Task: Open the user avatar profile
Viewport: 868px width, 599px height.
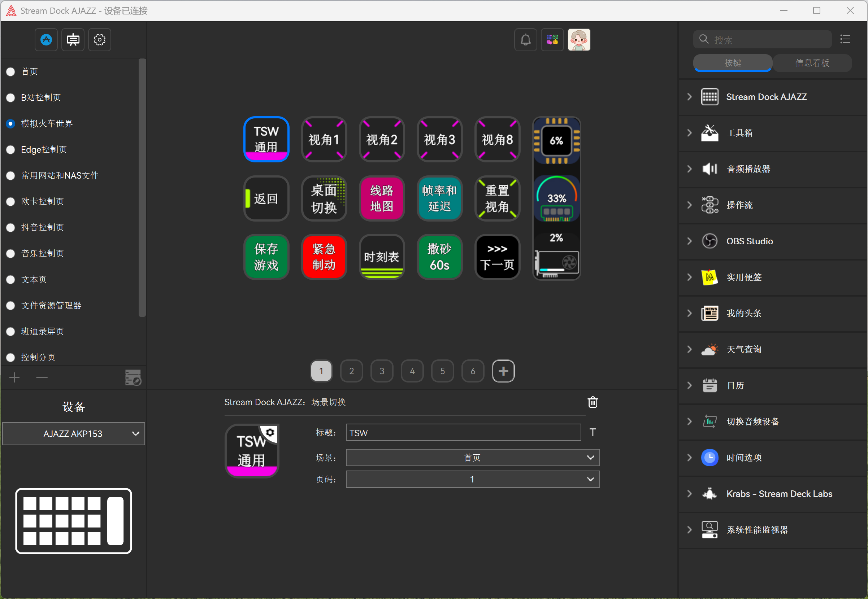Action: coord(578,40)
